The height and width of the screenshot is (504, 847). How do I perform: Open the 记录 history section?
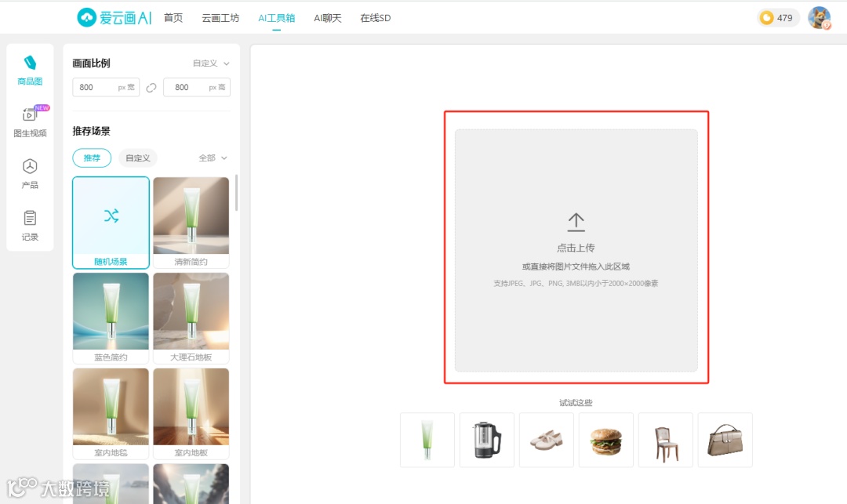point(30,225)
